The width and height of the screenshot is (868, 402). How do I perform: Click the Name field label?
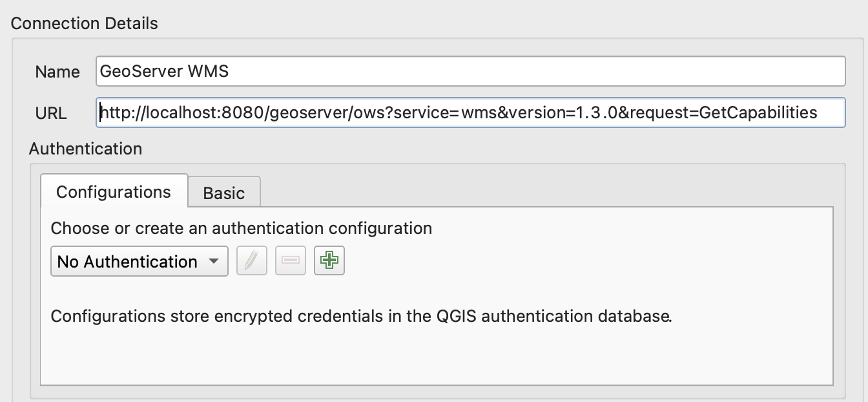pos(57,72)
